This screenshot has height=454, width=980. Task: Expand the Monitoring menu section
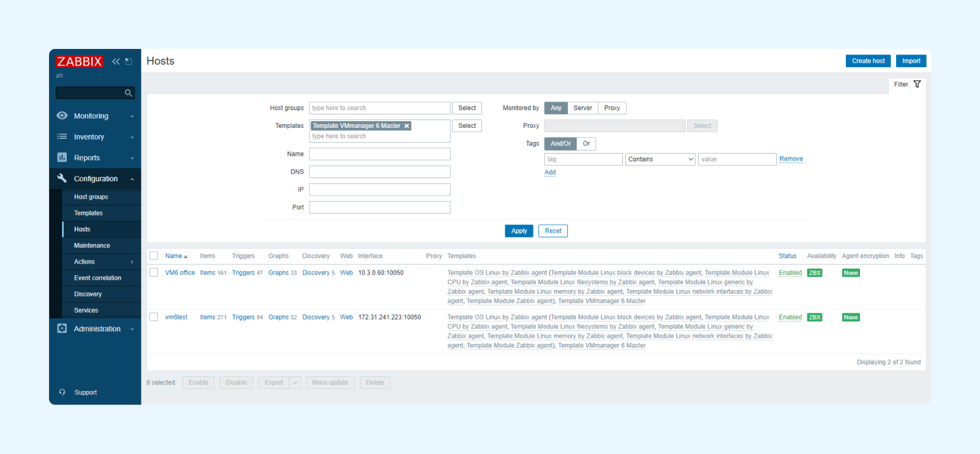pos(95,116)
